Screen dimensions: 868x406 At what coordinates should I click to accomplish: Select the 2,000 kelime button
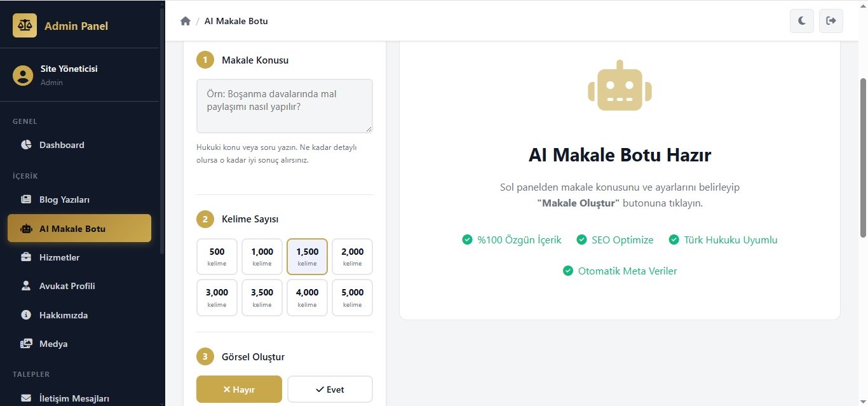(x=353, y=257)
